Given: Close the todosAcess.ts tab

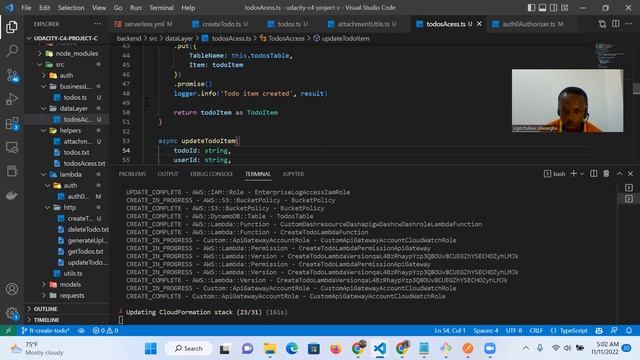Looking at the screenshot, I should click(x=479, y=24).
